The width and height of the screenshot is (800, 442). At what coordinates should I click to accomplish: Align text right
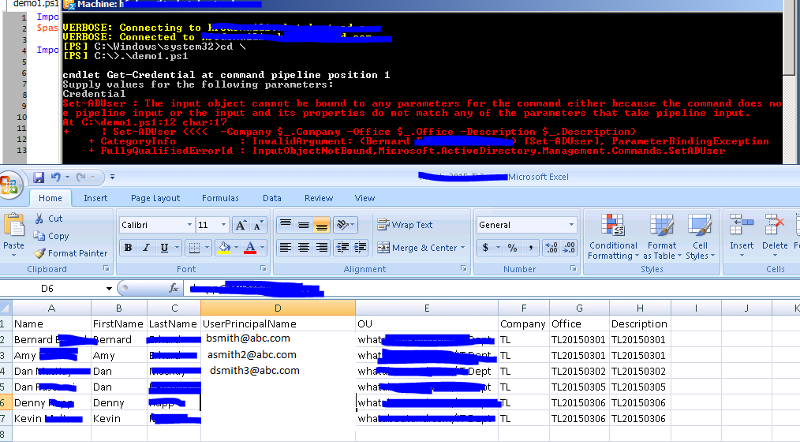tap(321, 248)
